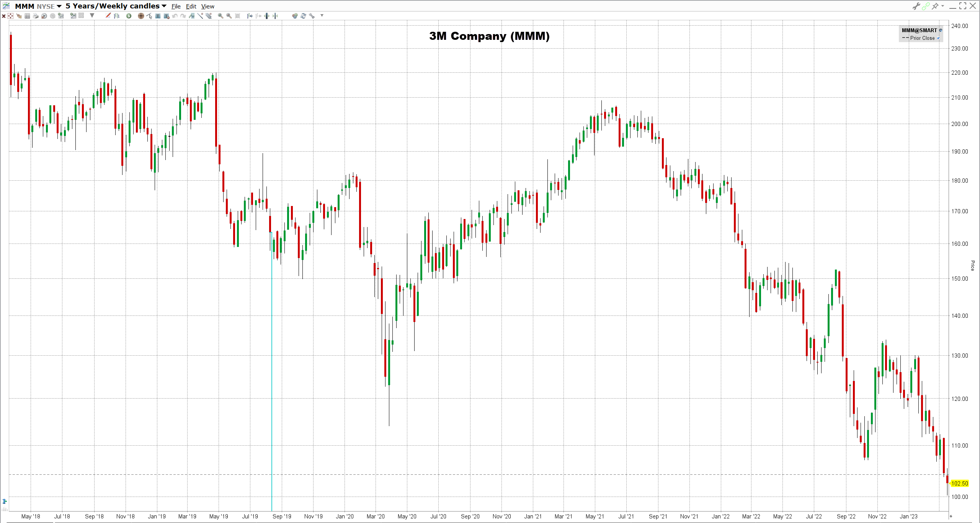
Task: Click the Jan '23 date axis label
Action: 908,516
